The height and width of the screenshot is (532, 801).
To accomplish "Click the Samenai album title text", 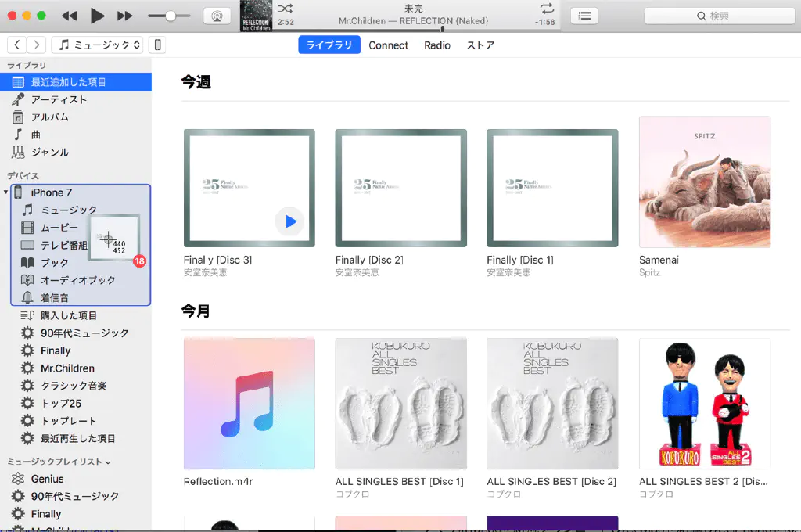I will [659, 260].
